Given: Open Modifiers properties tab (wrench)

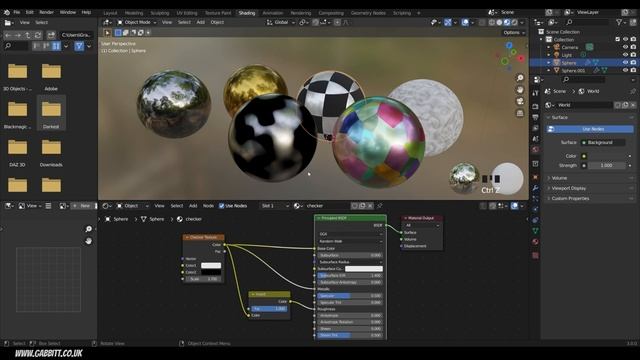Looking at the screenshot, I should pyautogui.click(x=536, y=188).
